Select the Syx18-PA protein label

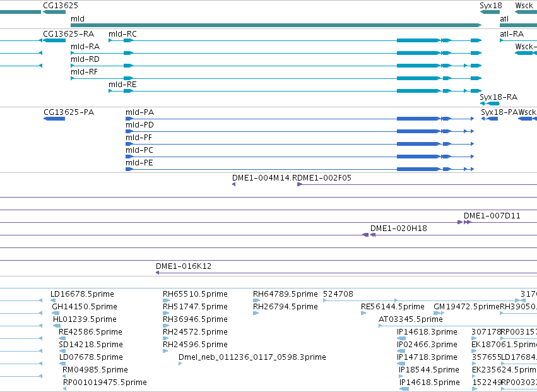tap(499, 112)
